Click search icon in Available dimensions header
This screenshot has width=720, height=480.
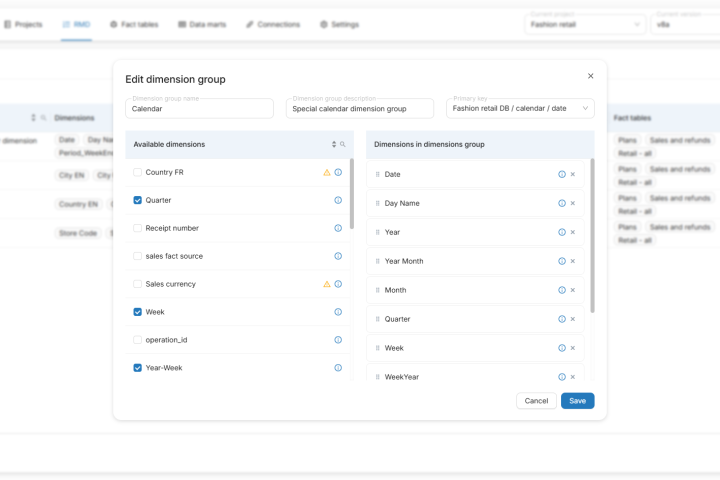[x=343, y=144]
